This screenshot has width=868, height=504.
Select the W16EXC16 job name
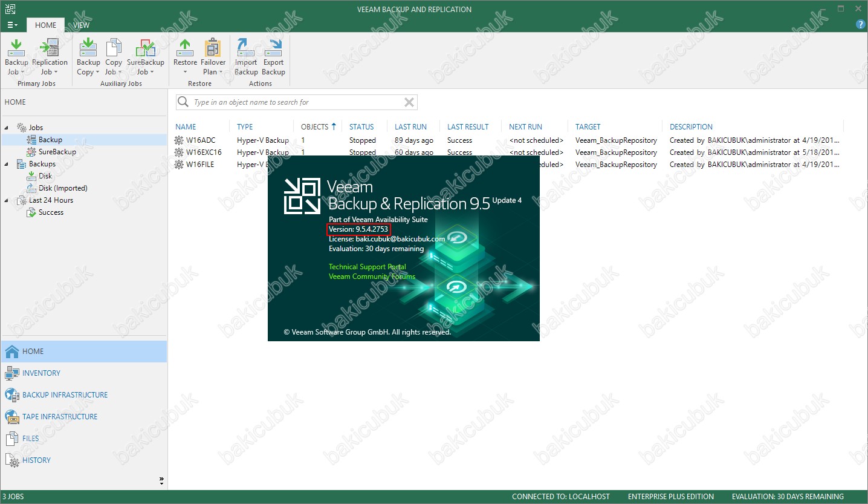(204, 152)
